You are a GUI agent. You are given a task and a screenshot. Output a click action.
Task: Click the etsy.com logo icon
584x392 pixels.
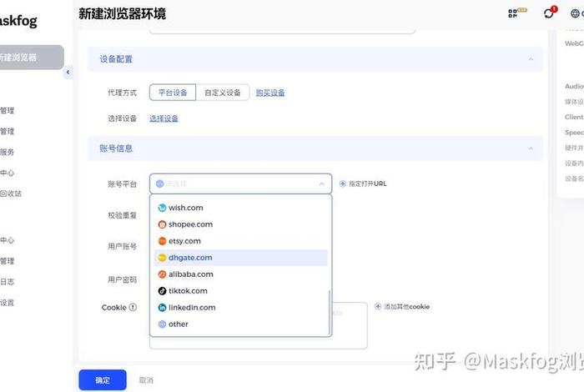(162, 241)
